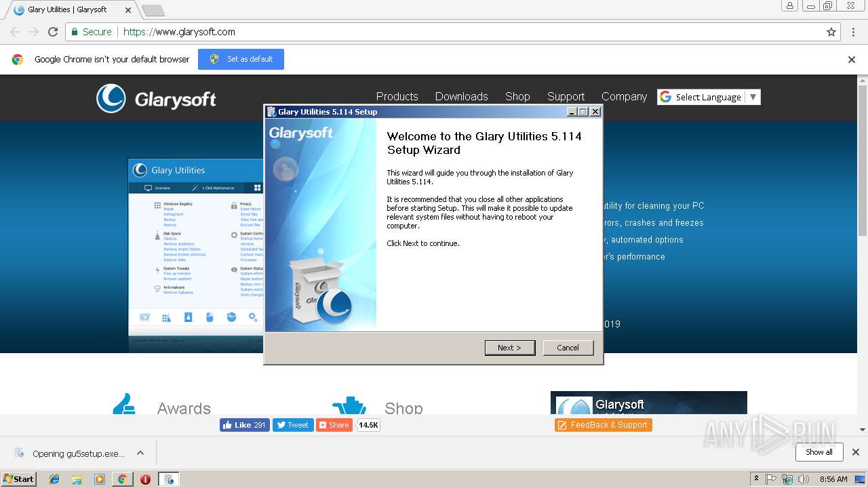This screenshot has width=868, height=488.
Task: Open the Action Center flag icon
Action: [771, 479]
